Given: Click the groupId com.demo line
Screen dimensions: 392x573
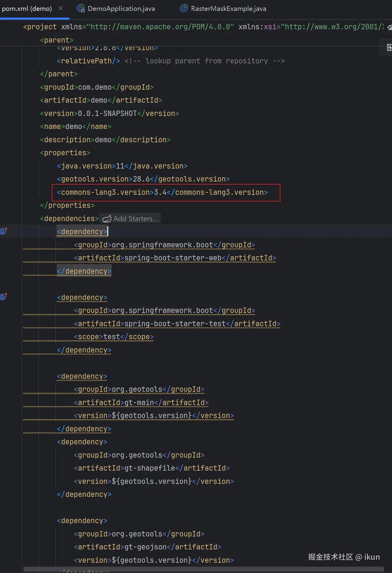Looking at the screenshot, I should click(97, 87).
